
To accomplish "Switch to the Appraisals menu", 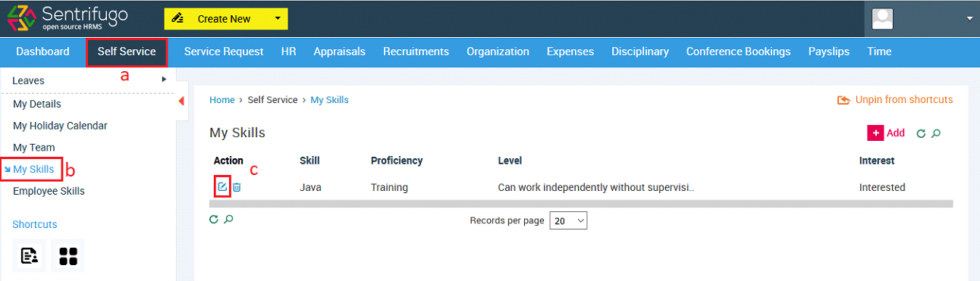I will [339, 52].
